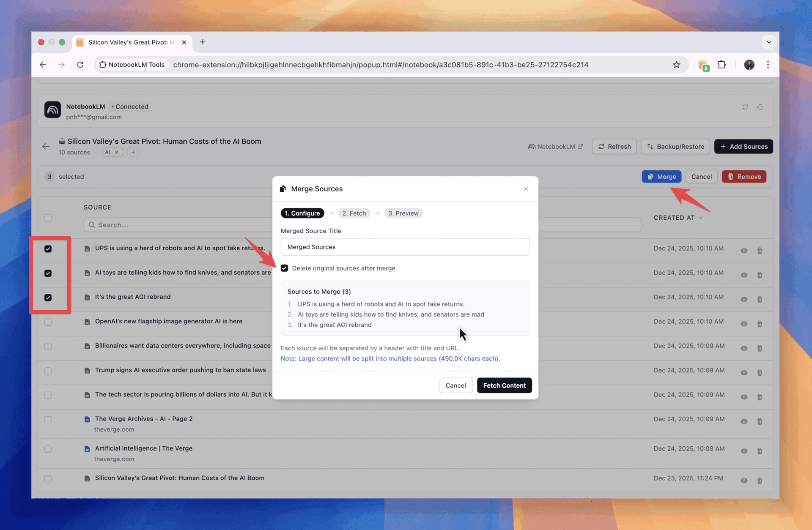Jump to the 2. Fetch step
Viewport: 812px width, 530px height.
(354, 213)
